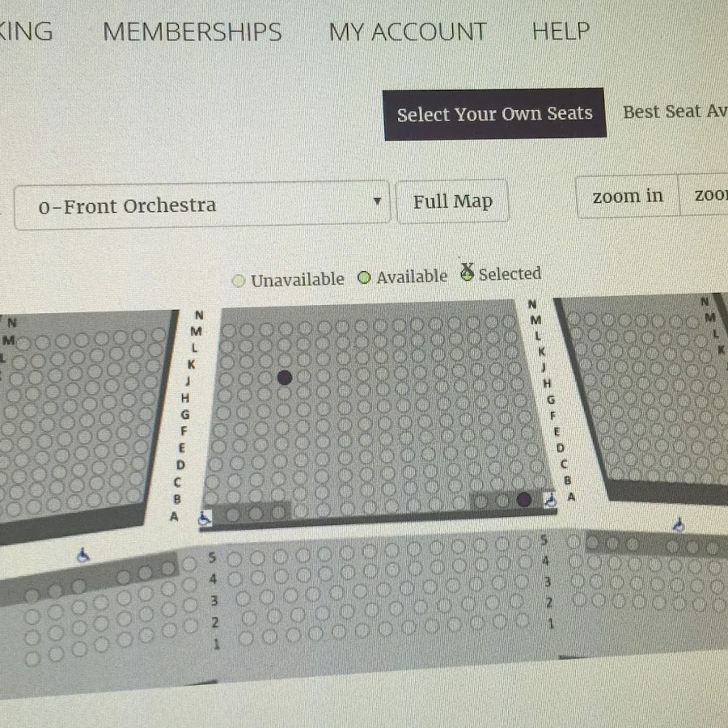Click the Full Map button

pyautogui.click(x=453, y=201)
